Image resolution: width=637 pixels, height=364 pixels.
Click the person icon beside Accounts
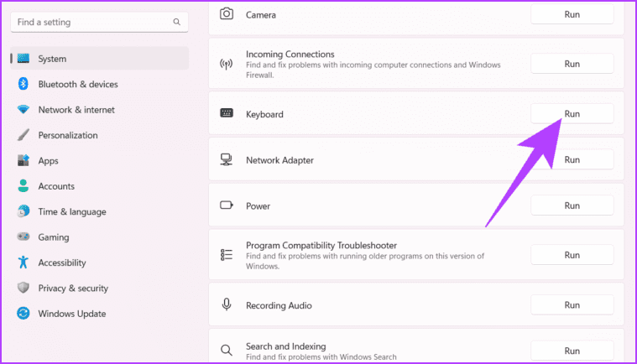click(x=23, y=186)
